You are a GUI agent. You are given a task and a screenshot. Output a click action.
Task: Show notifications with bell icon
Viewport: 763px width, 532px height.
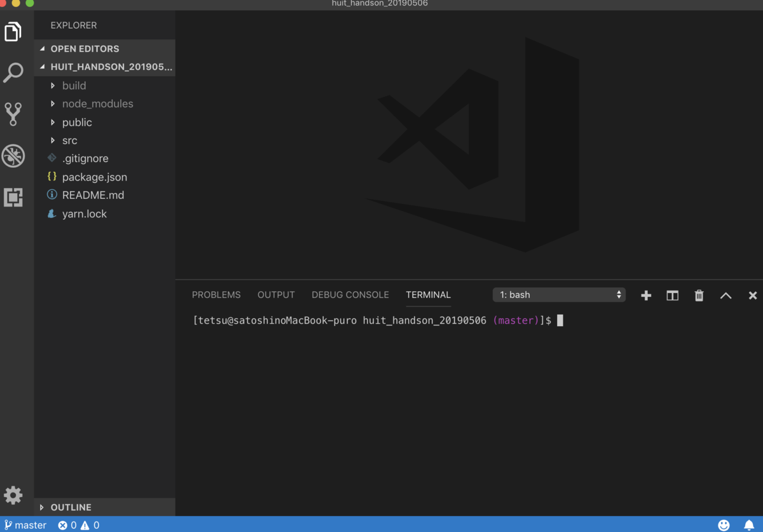(750, 525)
